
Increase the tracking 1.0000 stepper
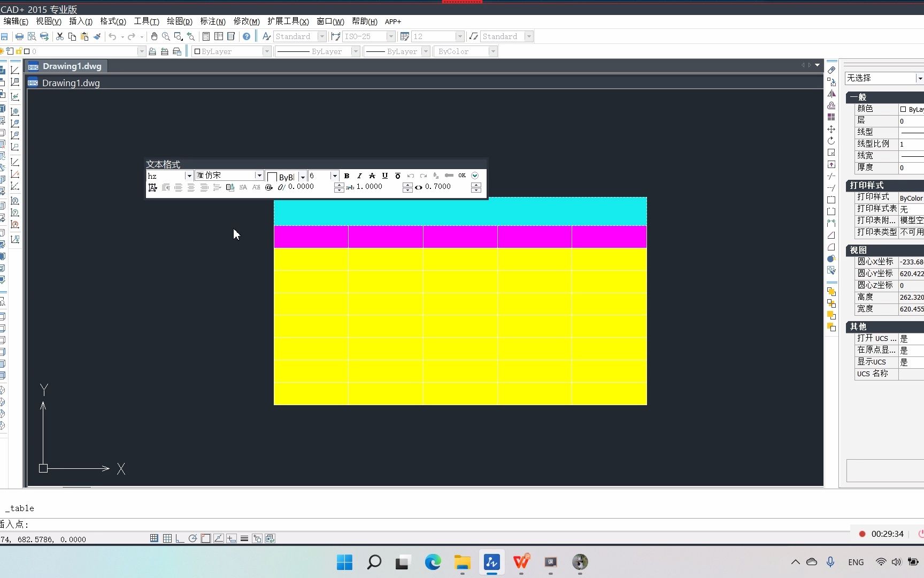coord(407,185)
